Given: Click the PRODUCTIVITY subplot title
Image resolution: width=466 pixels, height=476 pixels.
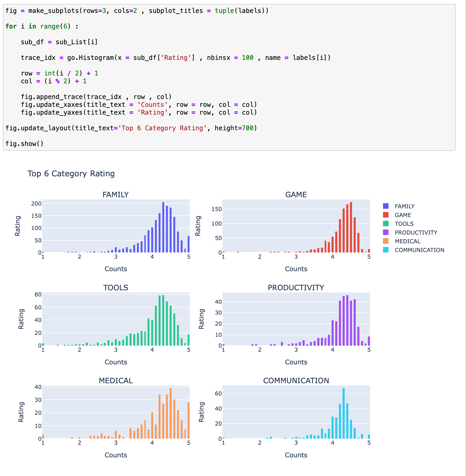Looking at the screenshot, I should click(x=296, y=287).
